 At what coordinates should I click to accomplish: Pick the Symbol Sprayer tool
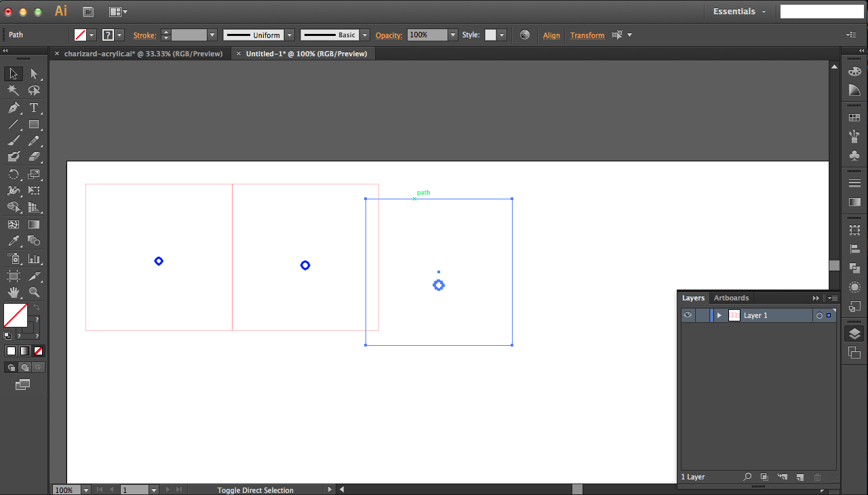(x=14, y=258)
